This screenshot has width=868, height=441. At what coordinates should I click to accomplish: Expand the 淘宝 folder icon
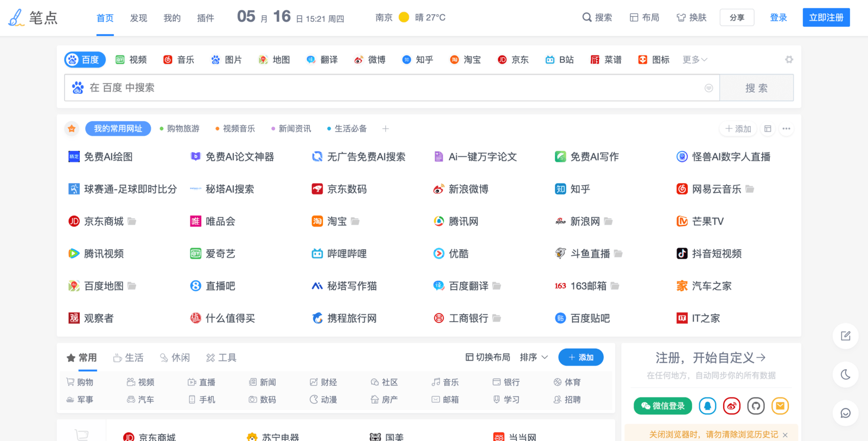(x=355, y=221)
